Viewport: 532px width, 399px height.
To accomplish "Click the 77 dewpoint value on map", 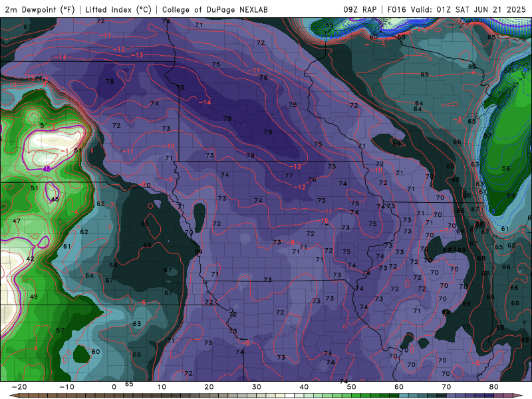I will (289, 176).
